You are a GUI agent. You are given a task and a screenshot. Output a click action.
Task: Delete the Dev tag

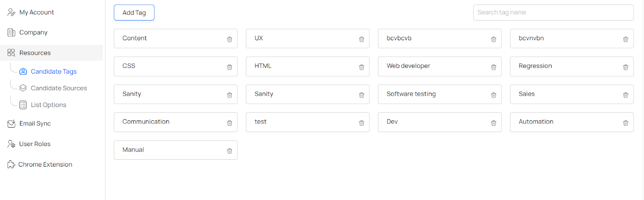pyautogui.click(x=493, y=123)
